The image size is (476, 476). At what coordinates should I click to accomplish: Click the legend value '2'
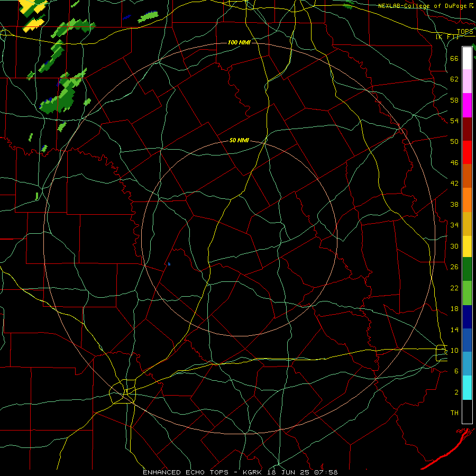click(456, 392)
